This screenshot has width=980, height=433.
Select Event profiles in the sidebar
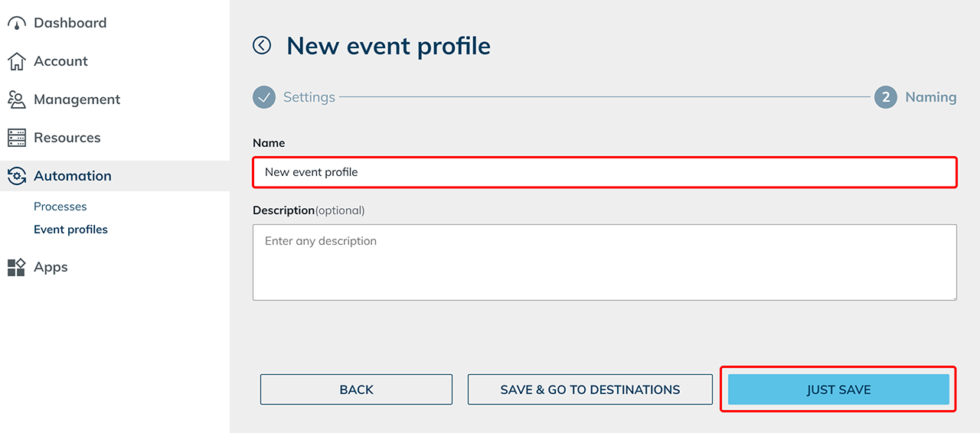(x=70, y=230)
